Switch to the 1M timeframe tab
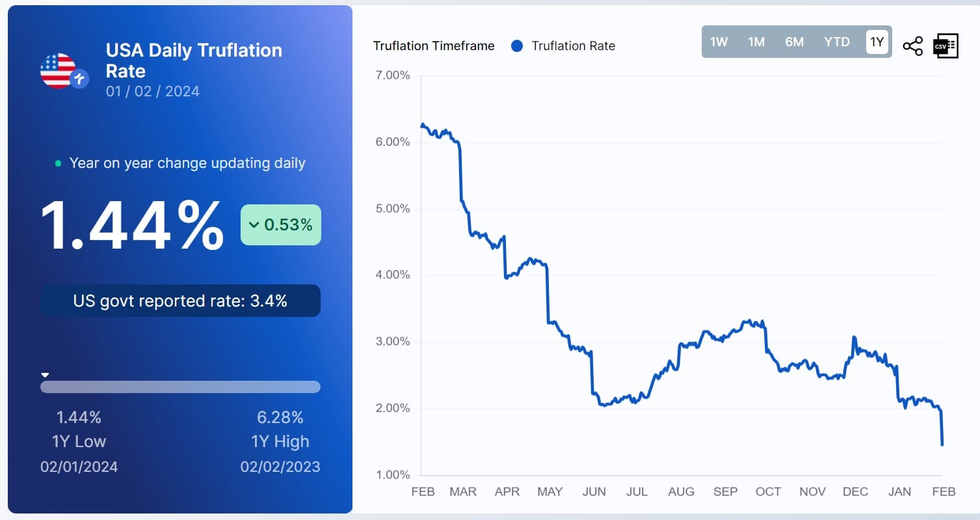 pos(756,42)
